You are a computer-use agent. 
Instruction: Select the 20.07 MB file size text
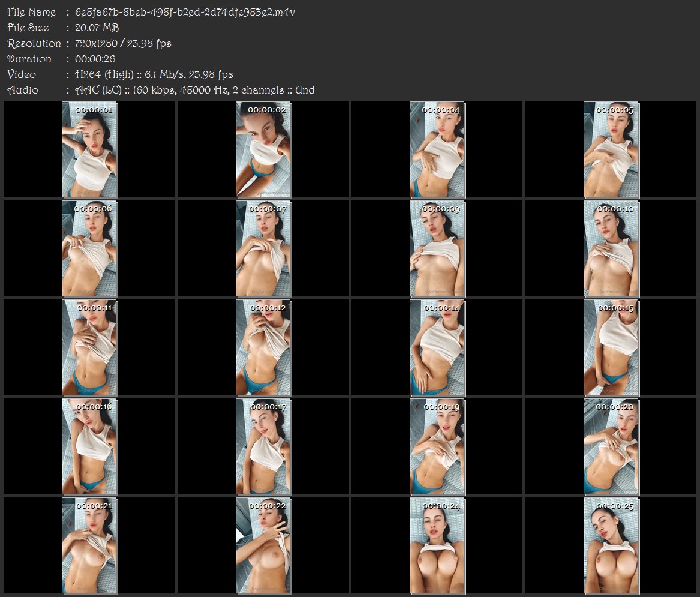(97, 28)
